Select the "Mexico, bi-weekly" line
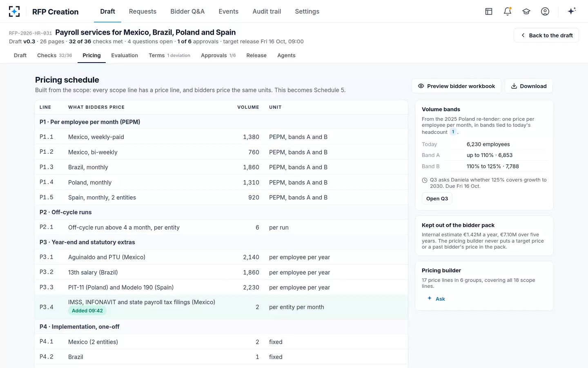The height and width of the screenshot is (368, 588). [221, 152]
